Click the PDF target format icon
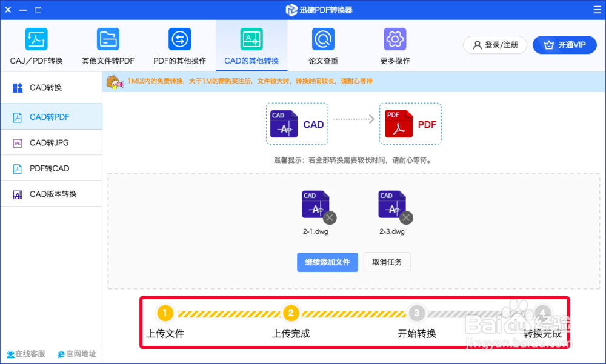The width and height of the screenshot is (606, 364). click(x=410, y=124)
